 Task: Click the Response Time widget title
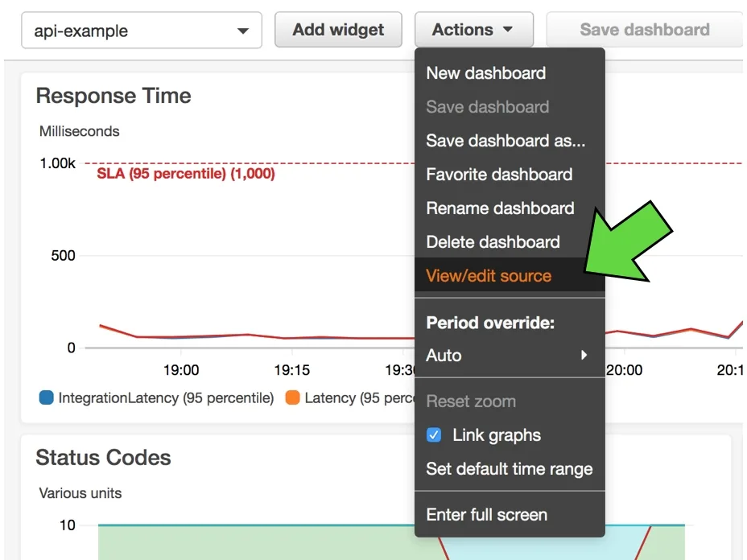coord(113,95)
